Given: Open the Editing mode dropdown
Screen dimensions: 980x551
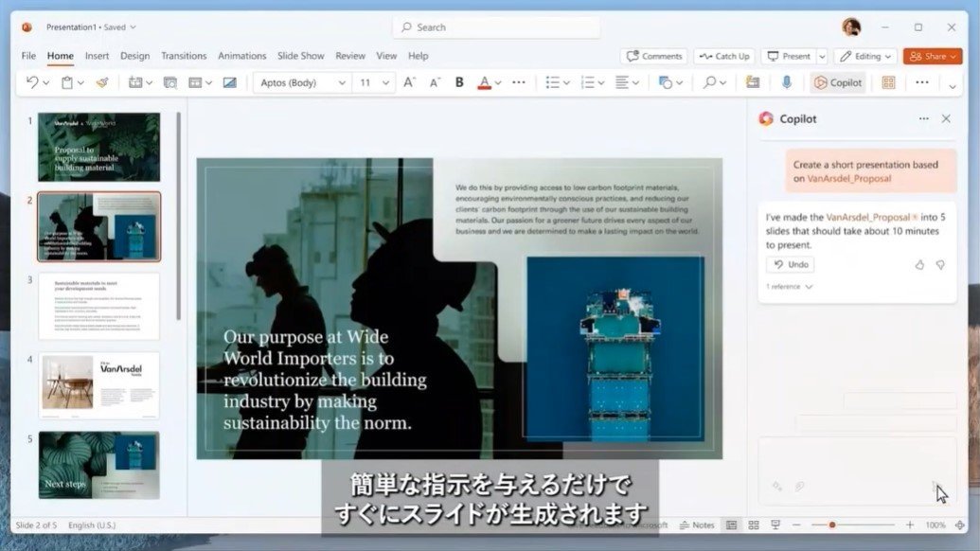Looking at the screenshot, I should click(865, 56).
